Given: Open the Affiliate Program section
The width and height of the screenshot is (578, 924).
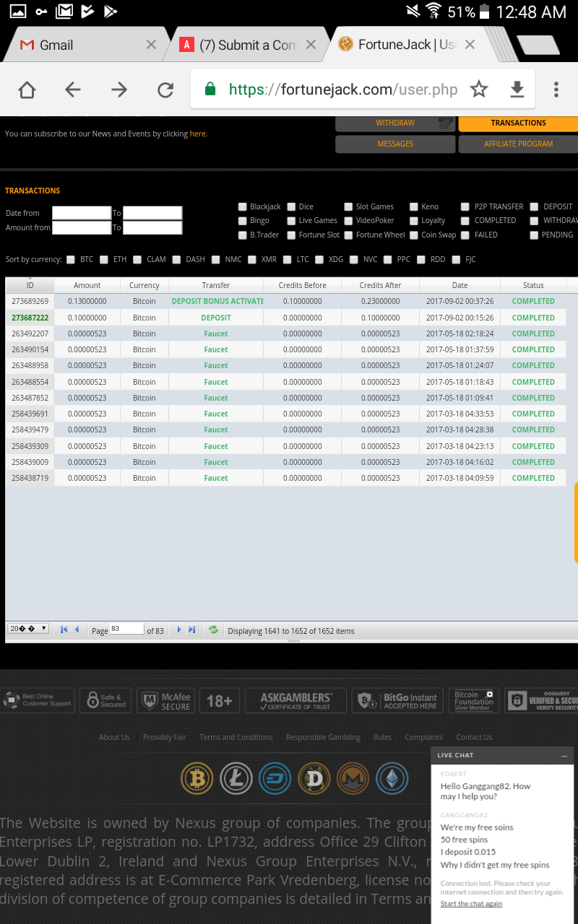Looking at the screenshot, I should (x=518, y=144).
